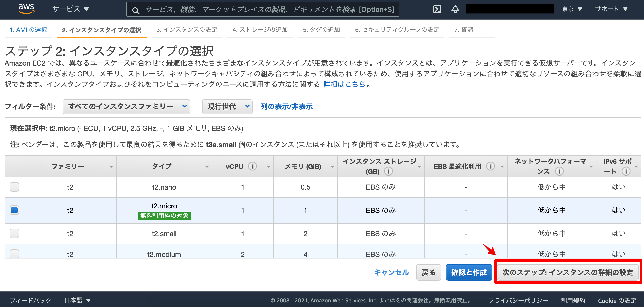Open the 利用規約 footer link
644x307 pixels.
tap(573, 300)
